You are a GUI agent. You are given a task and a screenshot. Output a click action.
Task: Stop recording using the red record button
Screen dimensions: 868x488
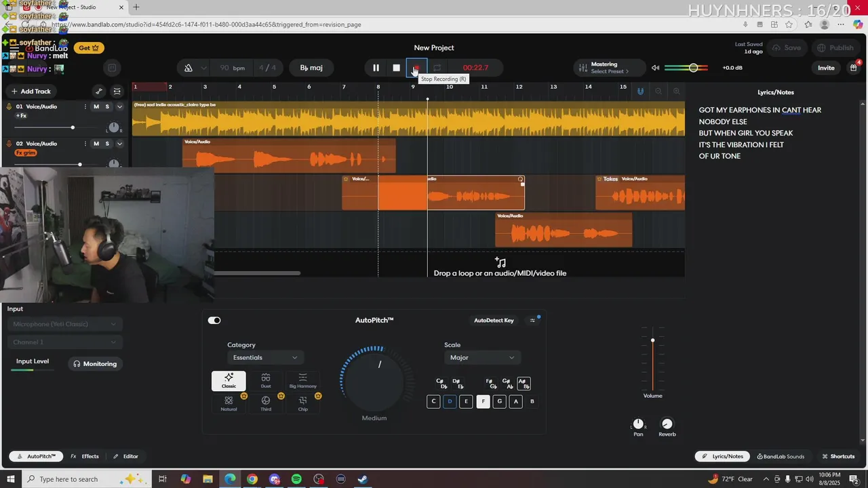[416, 68]
